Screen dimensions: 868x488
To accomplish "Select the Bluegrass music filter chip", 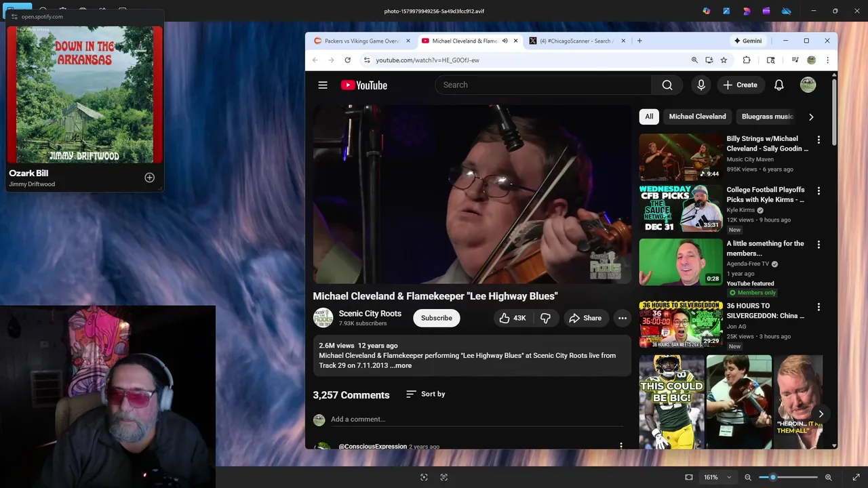I will coord(767,117).
